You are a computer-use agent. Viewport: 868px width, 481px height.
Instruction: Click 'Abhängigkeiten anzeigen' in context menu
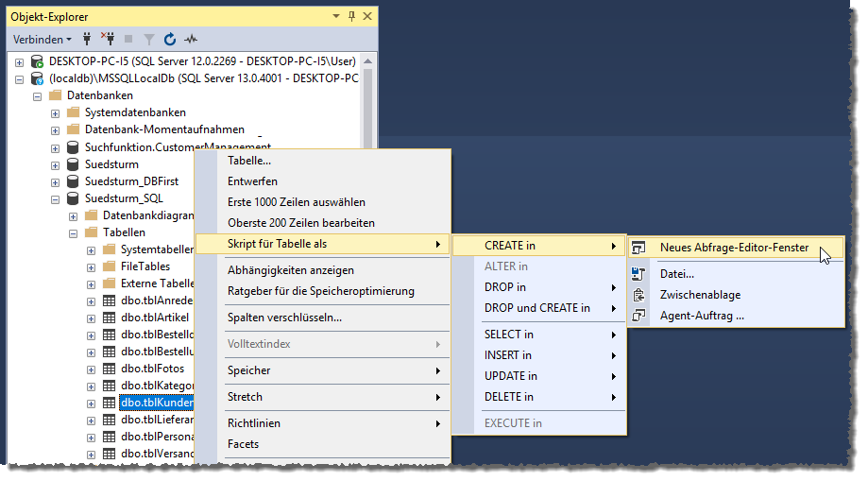tap(290, 270)
